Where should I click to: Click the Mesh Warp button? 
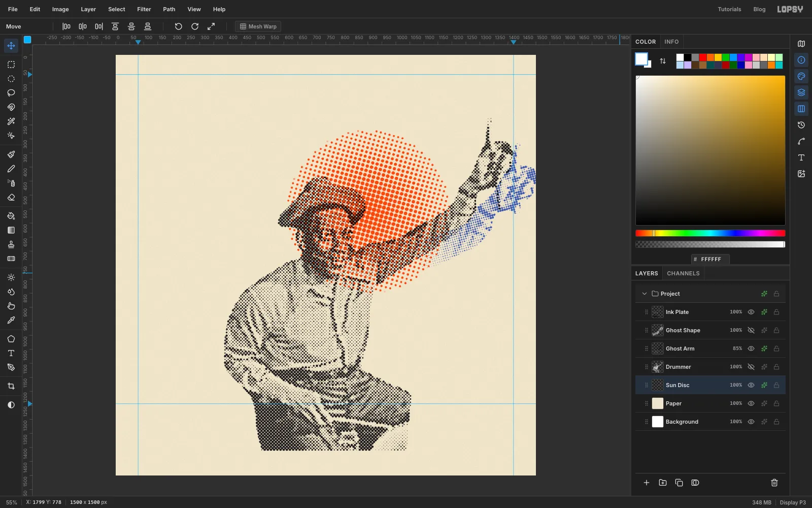[x=258, y=26]
